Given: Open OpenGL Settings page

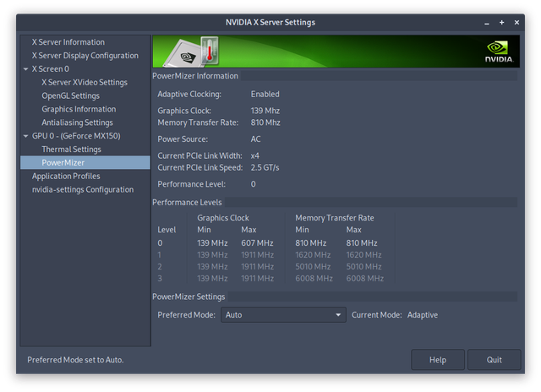Looking at the screenshot, I should click(x=70, y=95).
